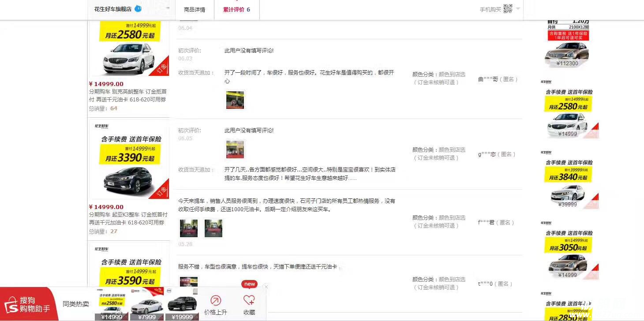Enlarge the photo in t***0's review
644x321 pixels.
point(189,281)
